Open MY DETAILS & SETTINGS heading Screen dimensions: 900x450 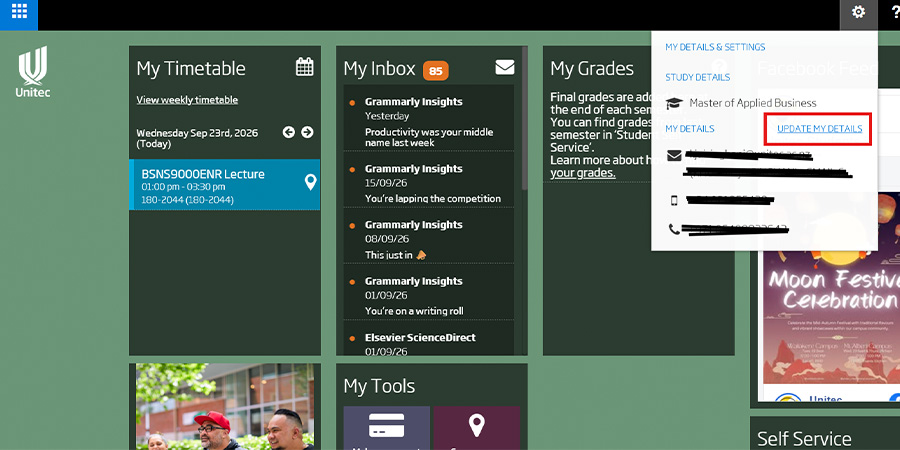[715, 47]
